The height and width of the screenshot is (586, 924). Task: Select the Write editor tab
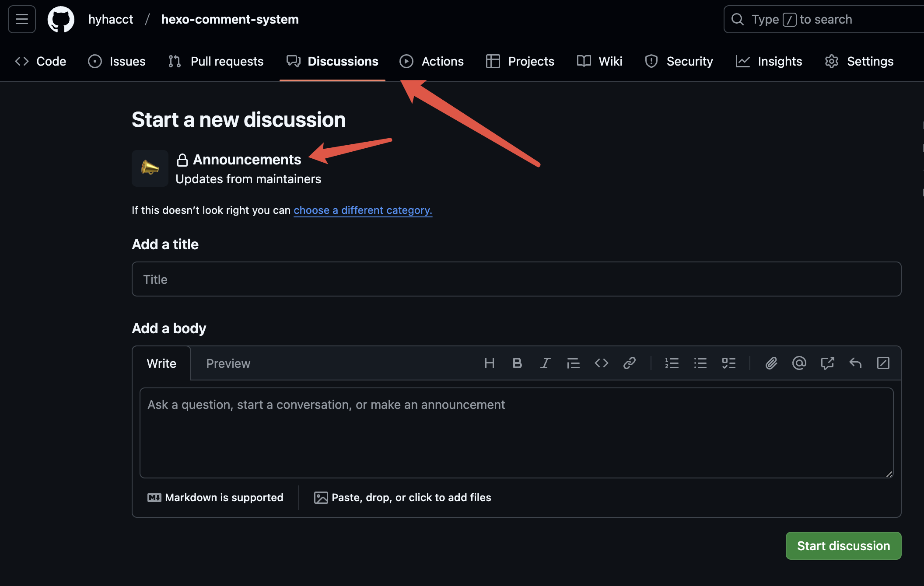[161, 363]
